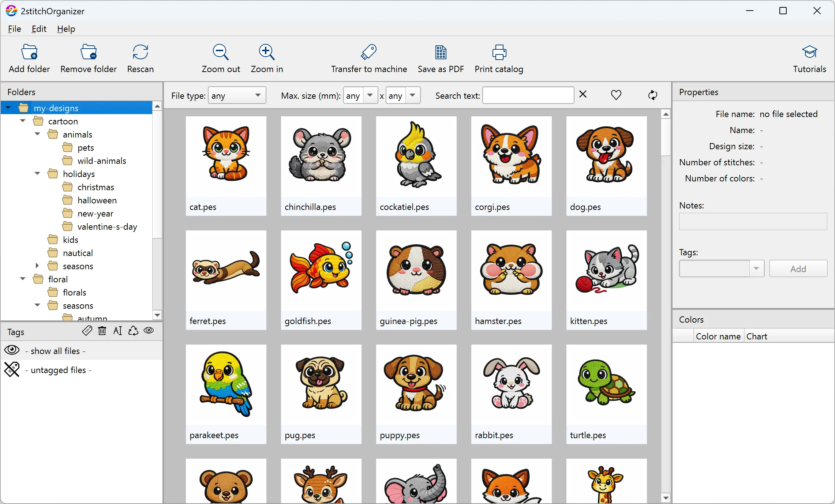
Task: Click the folder tree scrollbar down arrow
Action: pos(157,315)
